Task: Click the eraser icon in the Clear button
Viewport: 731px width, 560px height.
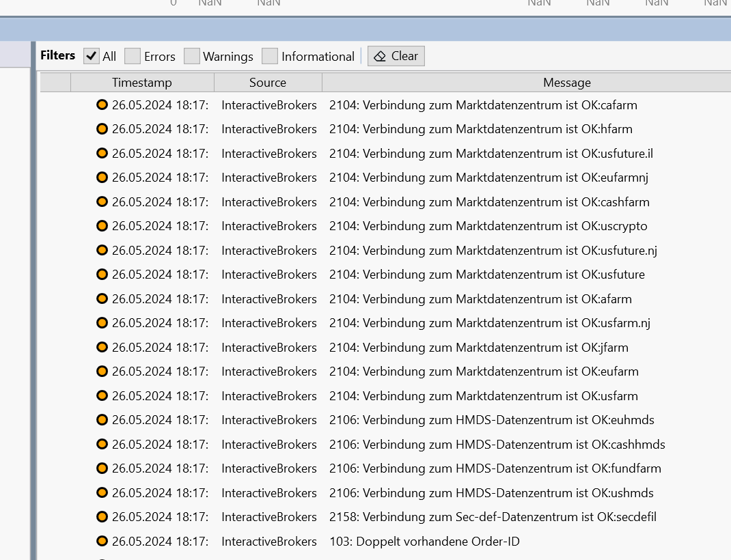Action: click(x=381, y=56)
